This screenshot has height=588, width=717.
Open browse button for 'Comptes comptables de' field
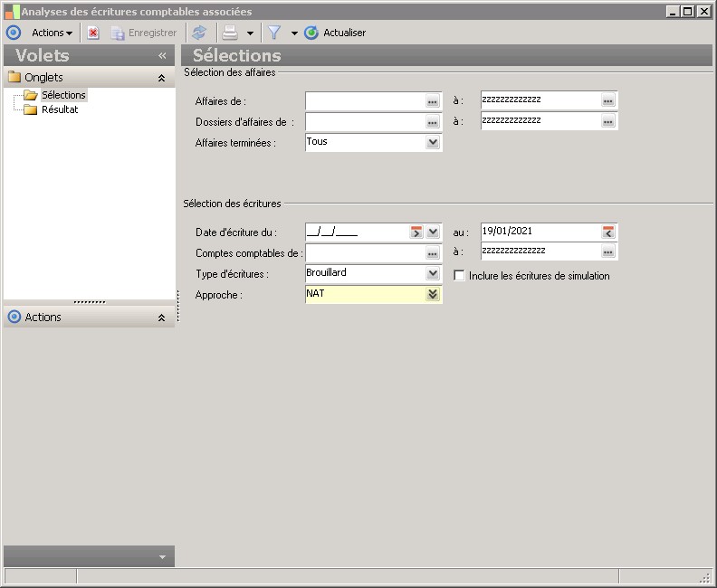pos(433,253)
